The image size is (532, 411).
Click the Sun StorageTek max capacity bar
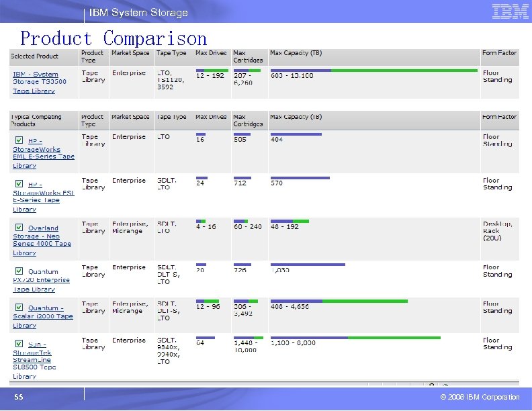[355, 338]
